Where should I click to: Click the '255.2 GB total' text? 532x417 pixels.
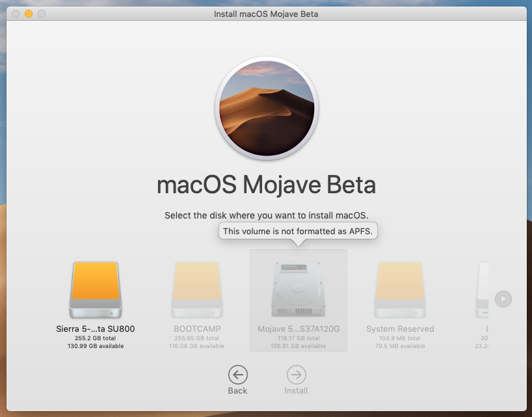(96, 338)
